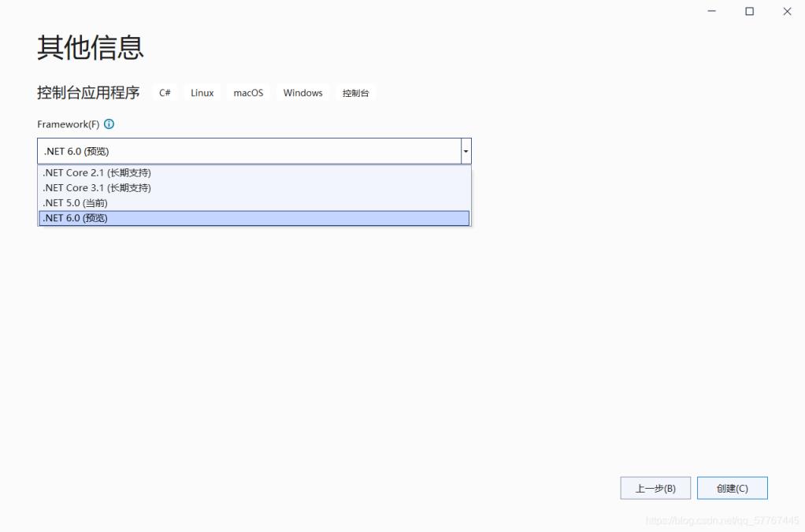Click the 控制台 tag
Screen dimensions: 805x532
pyautogui.click(x=356, y=93)
